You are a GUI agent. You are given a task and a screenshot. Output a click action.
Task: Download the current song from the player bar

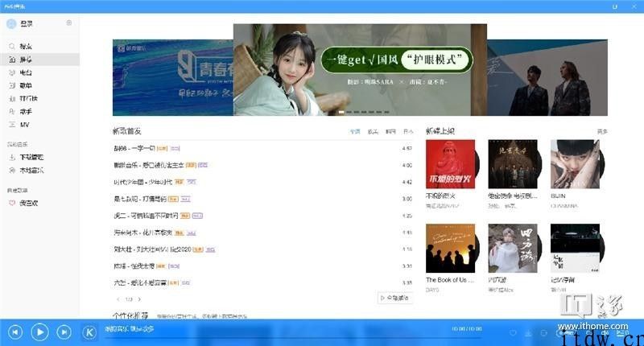coord(528,333)
